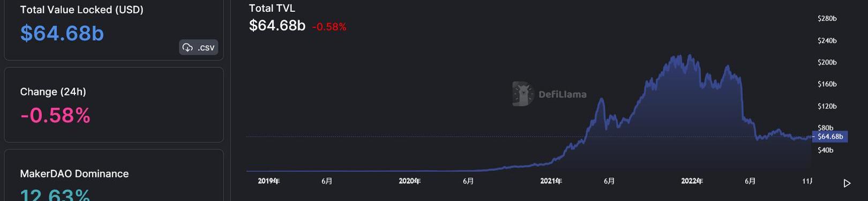This screenshot has height=201, width=868.
Task: Open the MakerDAO Dominance card
Action: (114, 175)
